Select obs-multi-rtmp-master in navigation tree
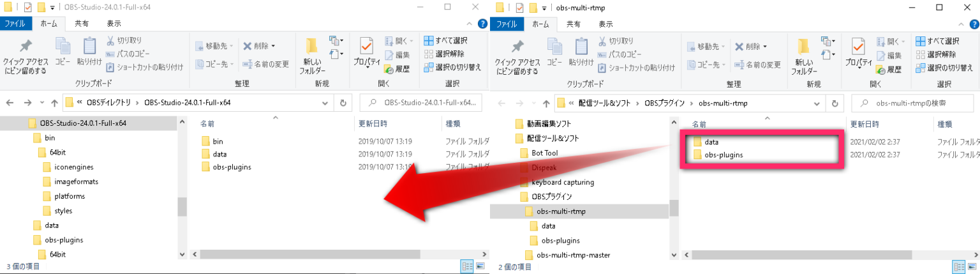980x274 pixels. tap(573, 255)
